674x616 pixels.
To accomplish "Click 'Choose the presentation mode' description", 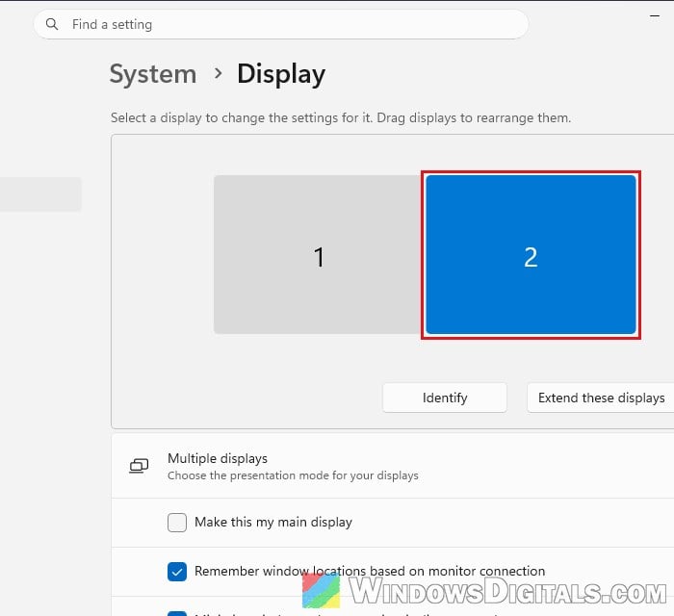I will click(x=293, y=475).
